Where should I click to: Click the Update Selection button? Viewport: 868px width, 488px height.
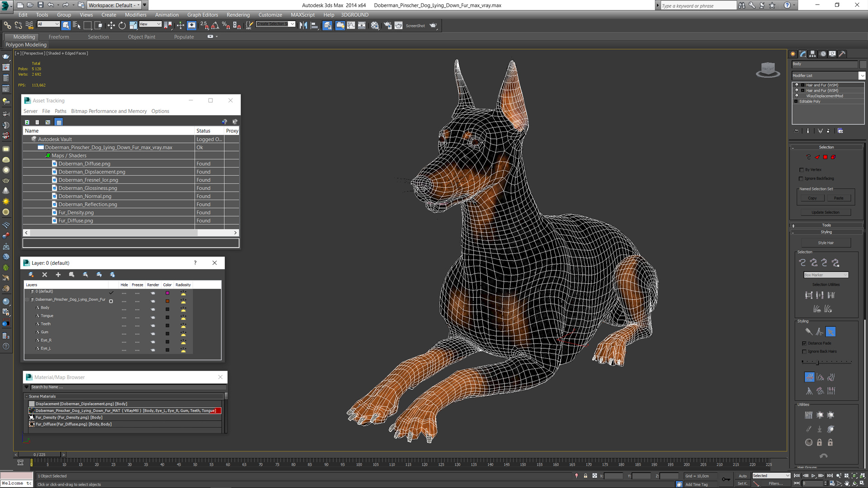(x=826, y=212)
